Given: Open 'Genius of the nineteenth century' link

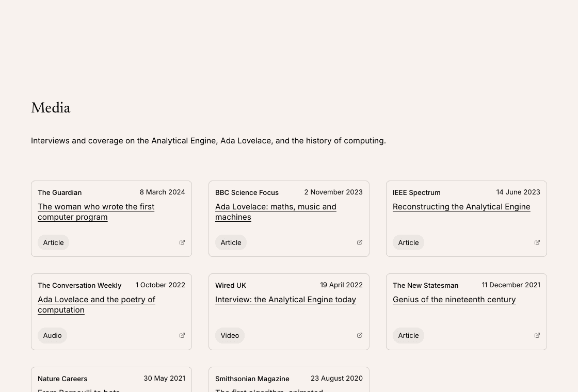Looking at the screenshot, I should point(454,300).
